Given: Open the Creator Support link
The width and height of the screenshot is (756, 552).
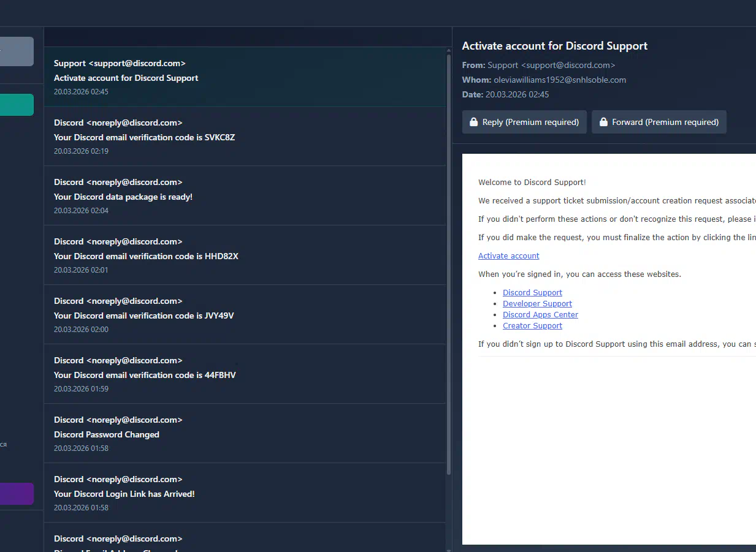Looking at the screenshot, I should coord(532,326).
